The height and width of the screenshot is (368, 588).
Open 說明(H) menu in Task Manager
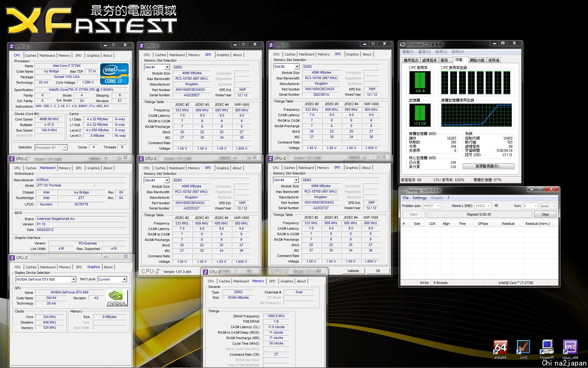pyautogui.click(x=458, y=52)
